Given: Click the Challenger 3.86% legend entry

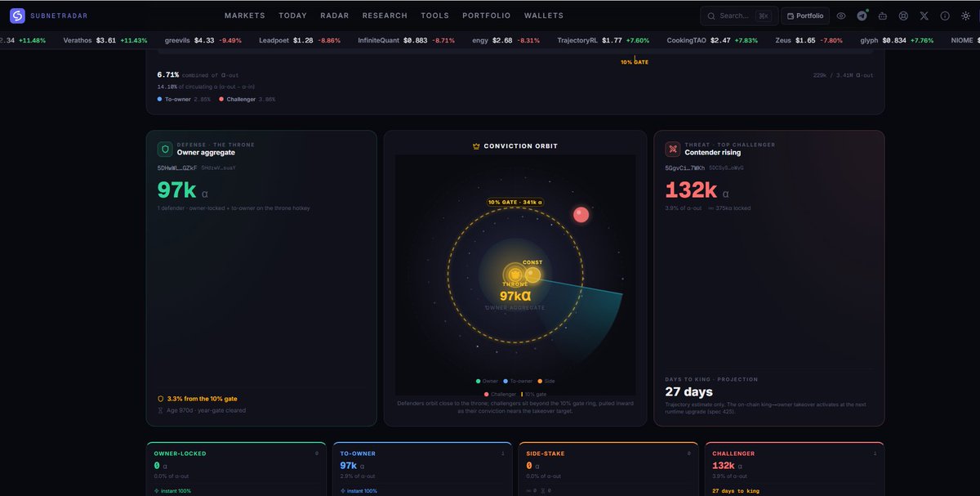Looking at the screenshot, I should coord(247,99).
